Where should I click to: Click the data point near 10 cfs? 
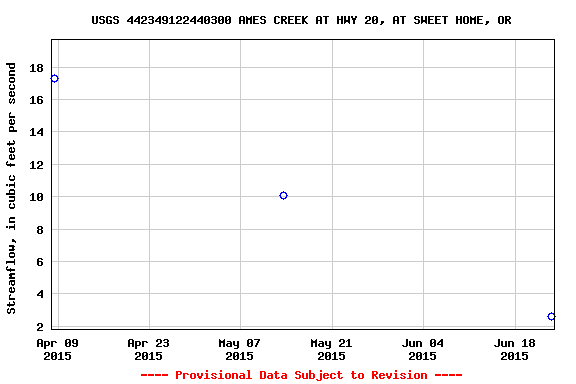point(283,195)
